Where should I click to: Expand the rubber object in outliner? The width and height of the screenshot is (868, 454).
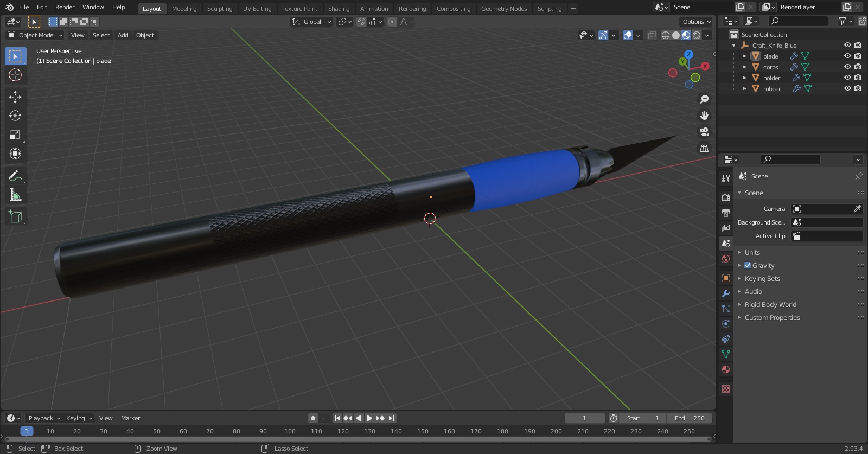[x=745, y=88]
